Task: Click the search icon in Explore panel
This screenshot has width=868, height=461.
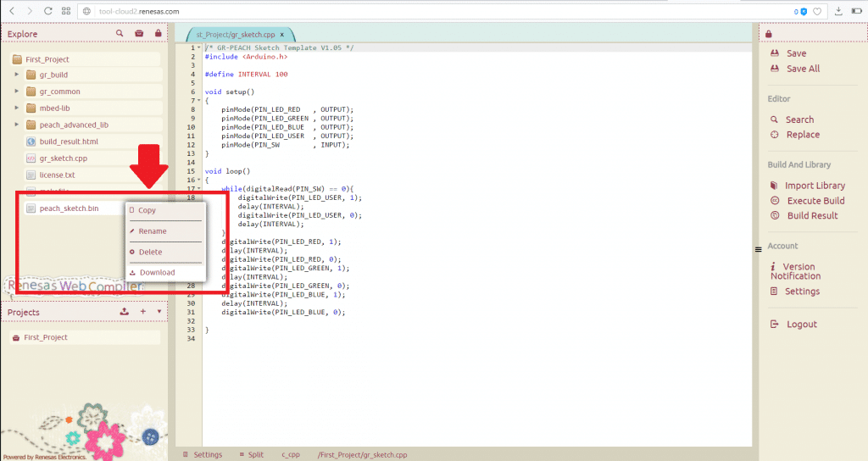Action: coord(120,34)
